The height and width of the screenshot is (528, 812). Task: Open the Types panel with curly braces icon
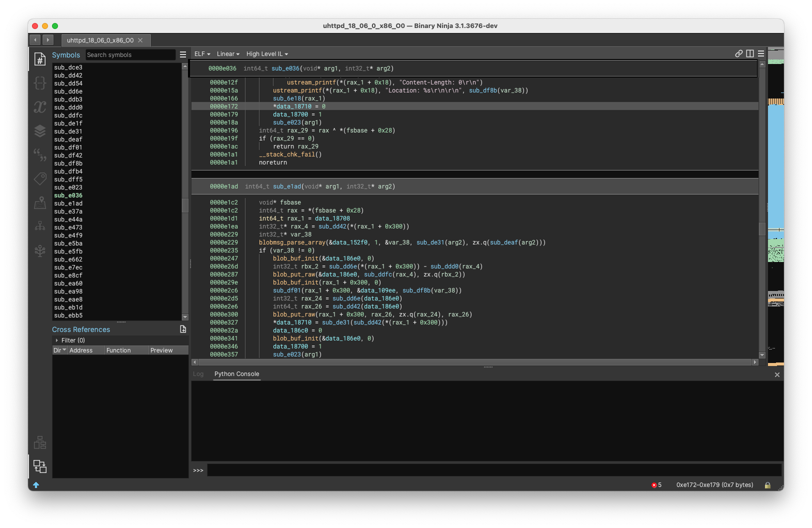click(39, 83)
